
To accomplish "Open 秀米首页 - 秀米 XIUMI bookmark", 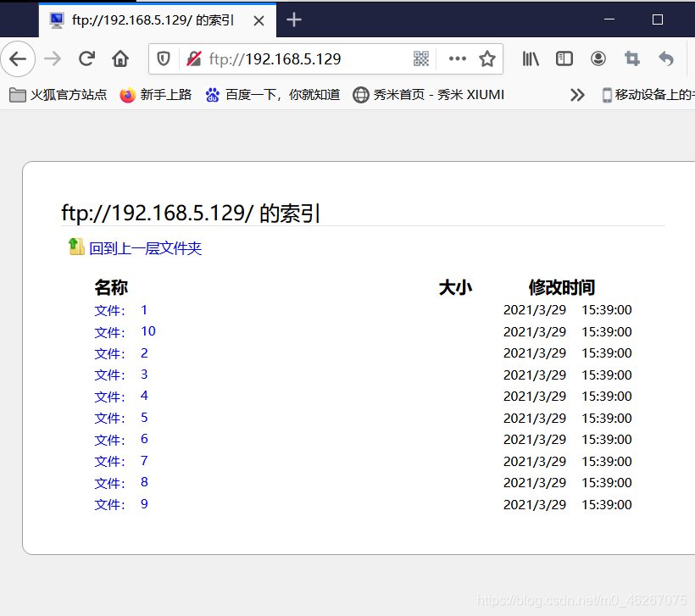I will pos(428,95).
